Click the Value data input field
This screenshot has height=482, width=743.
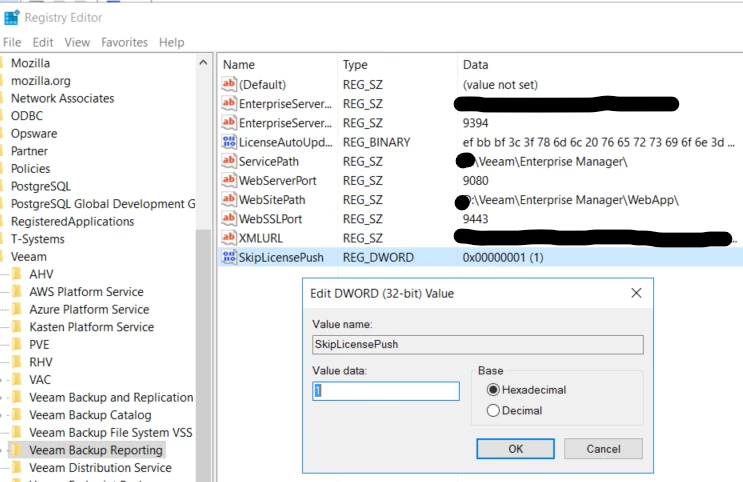[386, 391]
